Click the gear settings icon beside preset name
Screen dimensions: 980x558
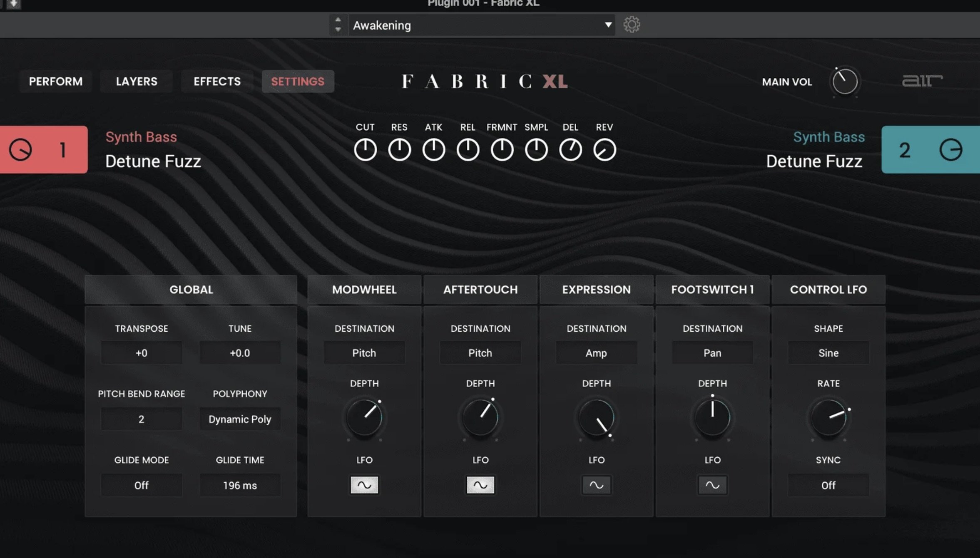click(x=632, y=25)
